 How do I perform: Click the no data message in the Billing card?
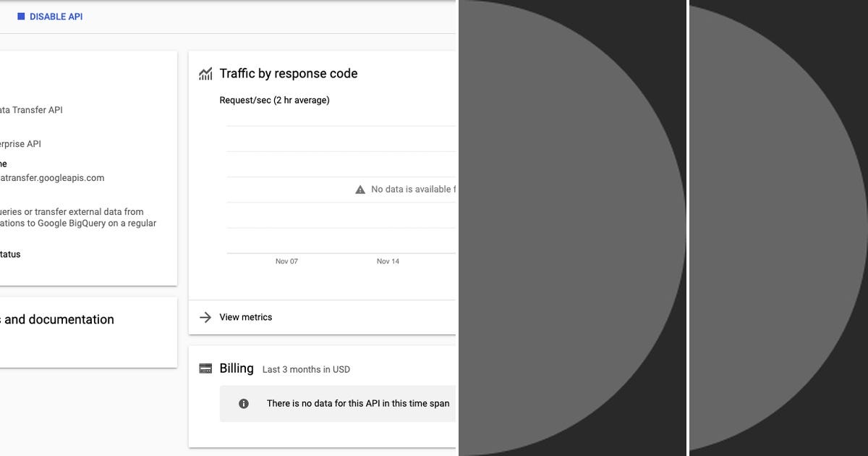(x=357, y=403)
